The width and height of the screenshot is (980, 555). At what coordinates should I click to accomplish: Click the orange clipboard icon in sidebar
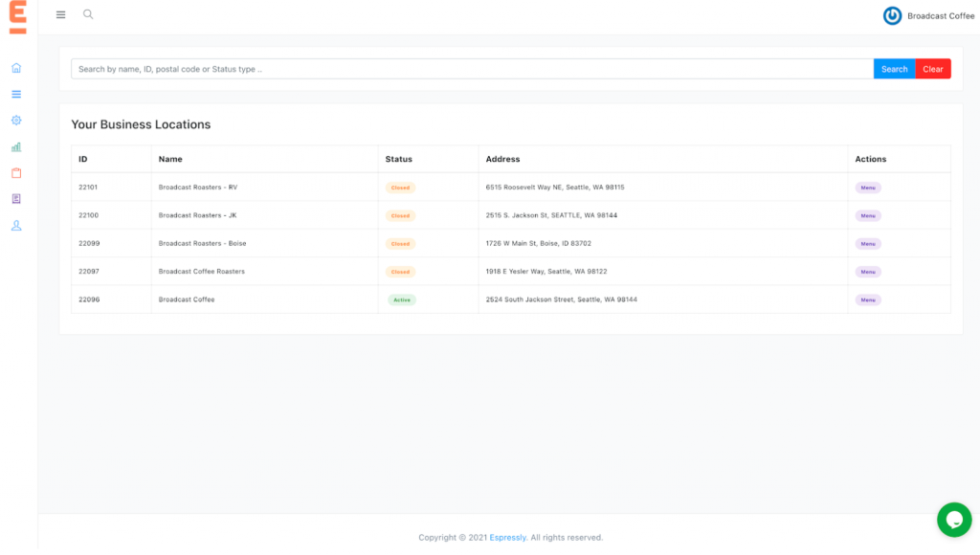16,173
